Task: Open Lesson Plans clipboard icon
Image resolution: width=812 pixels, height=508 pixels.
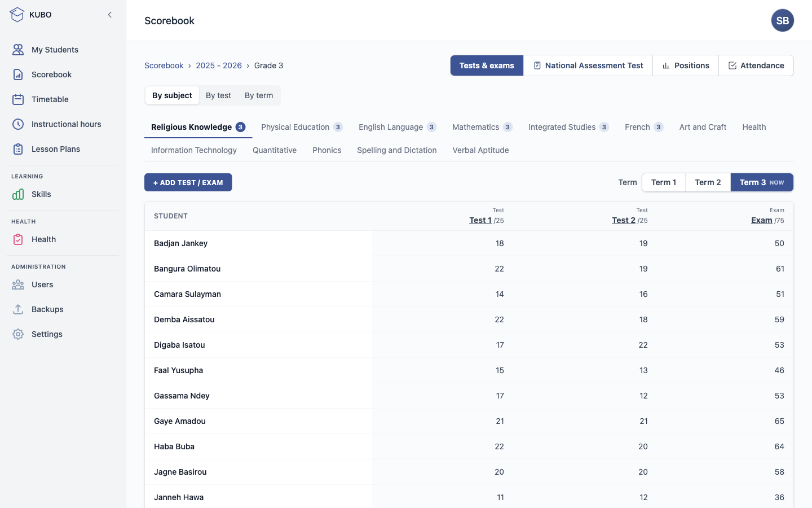Action: coord(18,149)
